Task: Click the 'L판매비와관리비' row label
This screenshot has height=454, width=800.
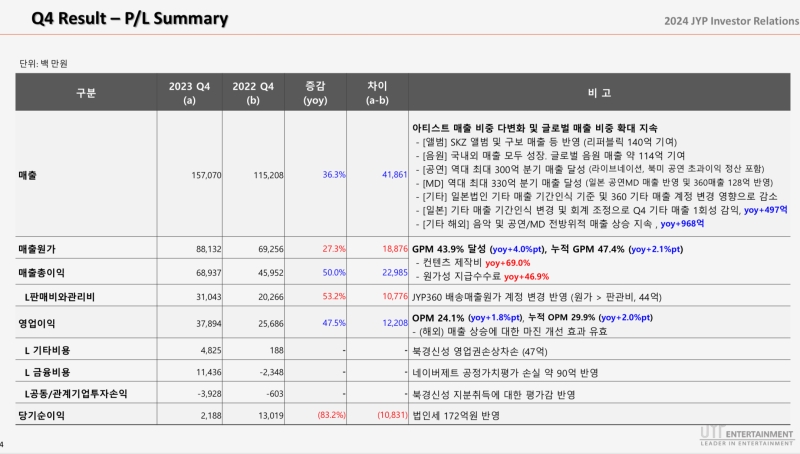Action: 60,296
